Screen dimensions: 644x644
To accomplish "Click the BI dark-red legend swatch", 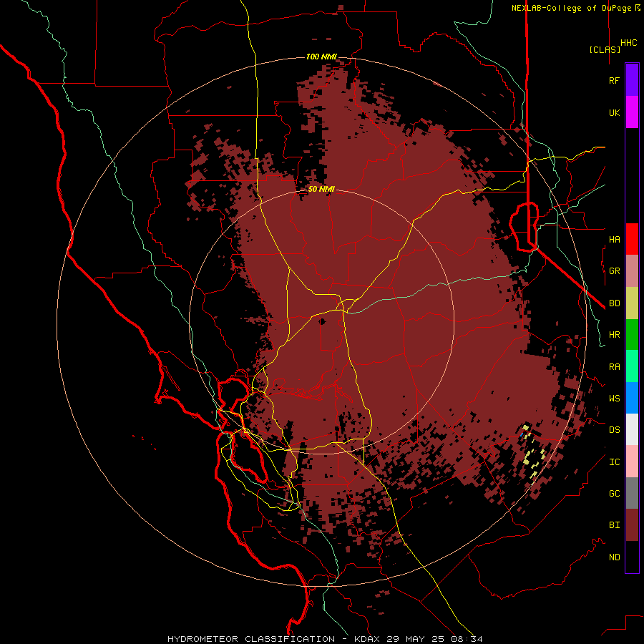I will tap(632, 525).
